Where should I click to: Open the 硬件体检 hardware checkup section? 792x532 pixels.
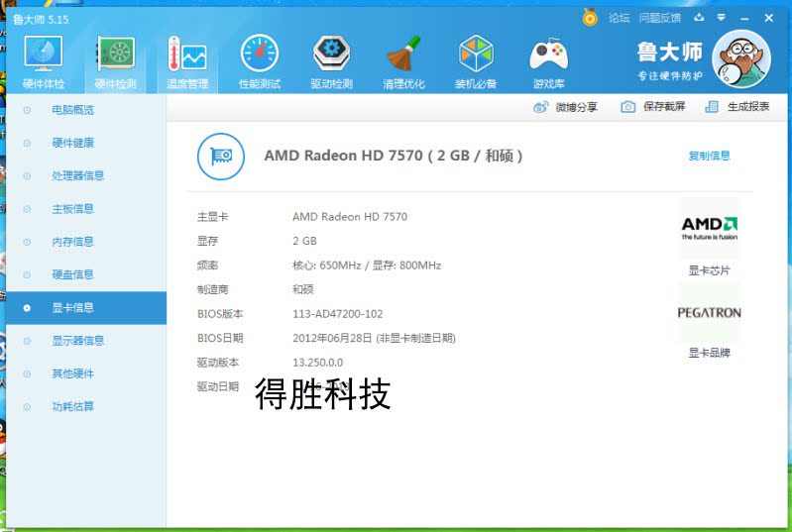click(43, 62)
